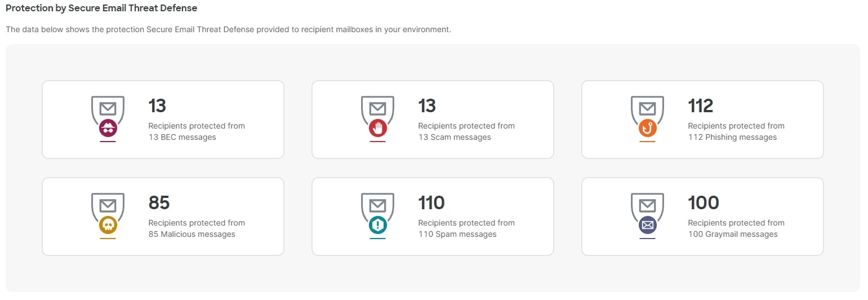Click the BEC shield icon with spy badge

(x=108, y=118)
